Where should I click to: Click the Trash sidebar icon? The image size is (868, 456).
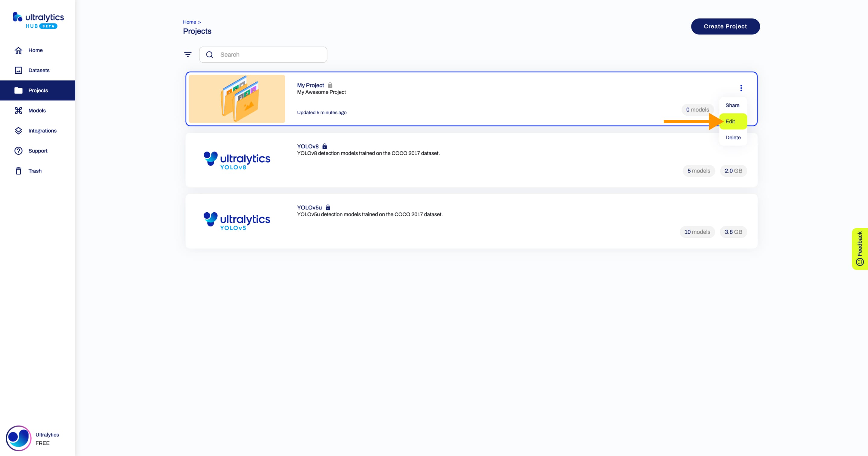(18, 171)
